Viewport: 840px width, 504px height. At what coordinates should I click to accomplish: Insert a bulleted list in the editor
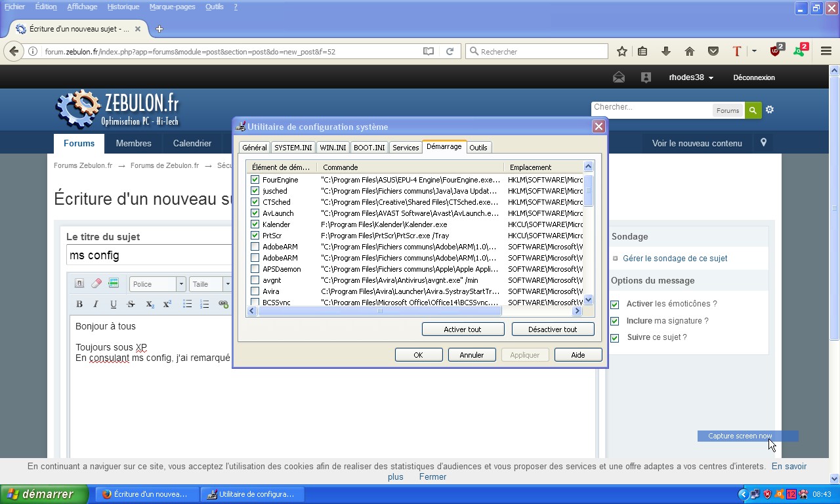coord(187,304)
